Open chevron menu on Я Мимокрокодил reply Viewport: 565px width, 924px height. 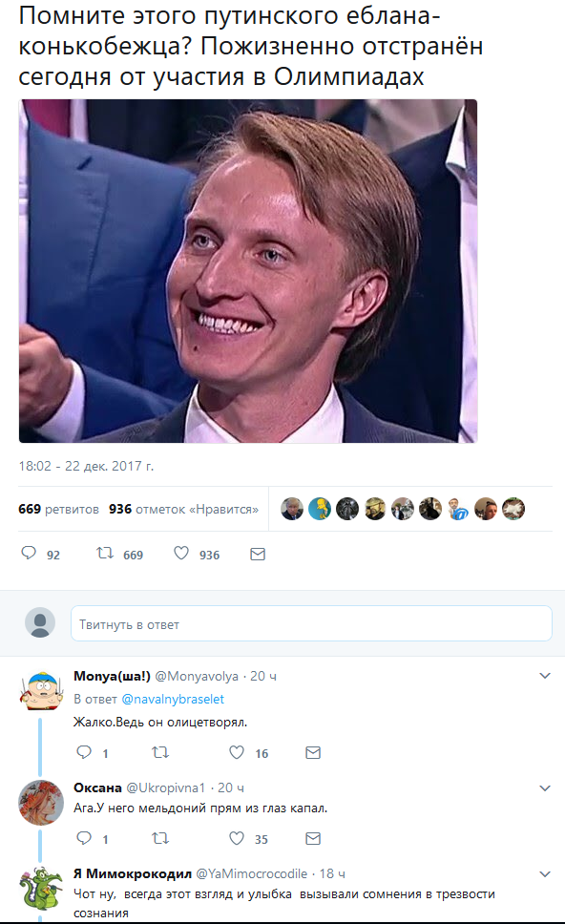pos(545,874)
